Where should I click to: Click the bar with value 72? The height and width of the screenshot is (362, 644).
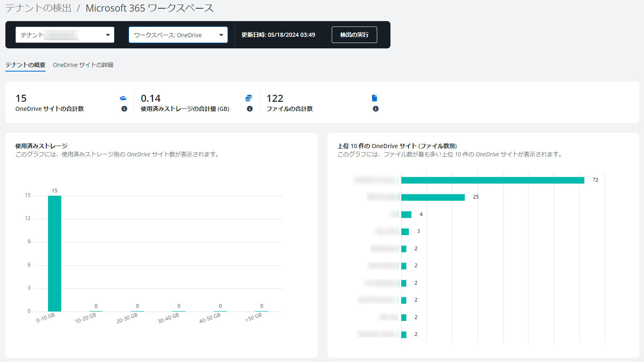point(493,180)
